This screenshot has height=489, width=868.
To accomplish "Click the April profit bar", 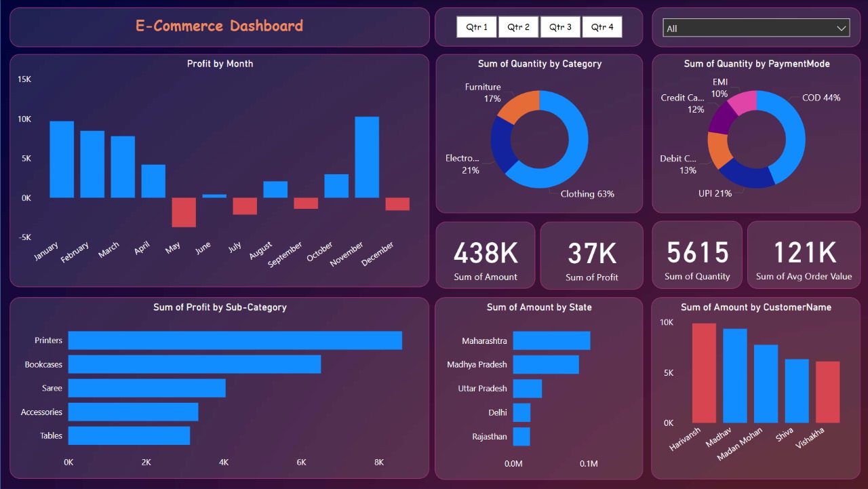I will (x=153, y=181).
